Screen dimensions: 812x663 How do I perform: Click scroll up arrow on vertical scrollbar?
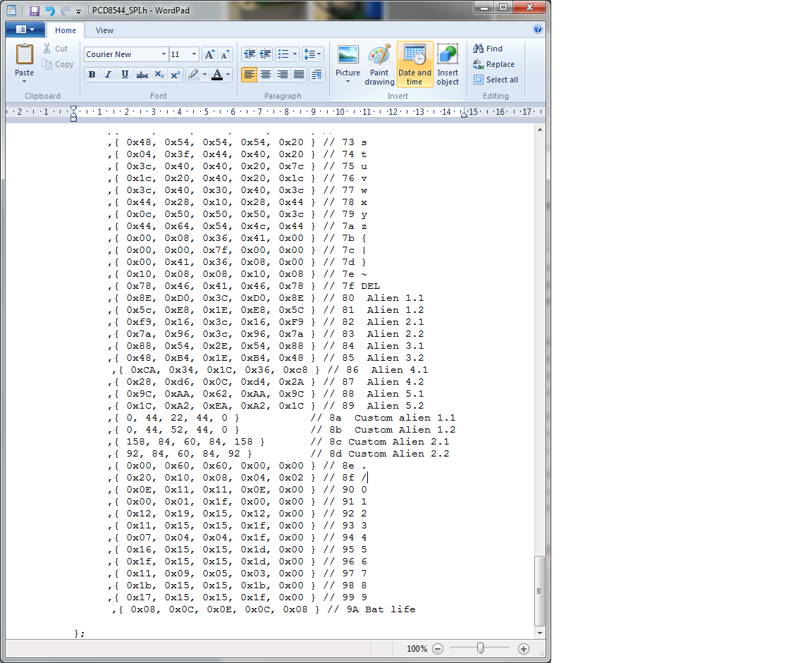(x=540, y=130)
